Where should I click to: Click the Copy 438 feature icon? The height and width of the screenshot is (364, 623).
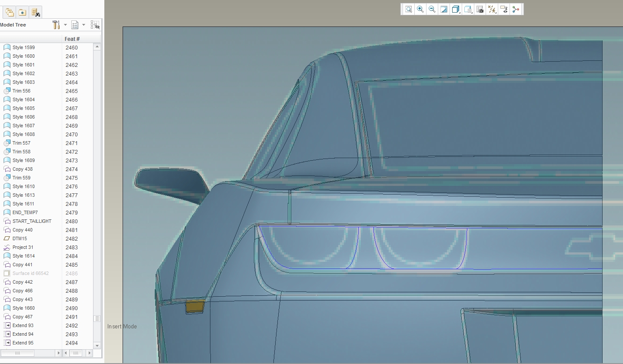tap(7, 169)
